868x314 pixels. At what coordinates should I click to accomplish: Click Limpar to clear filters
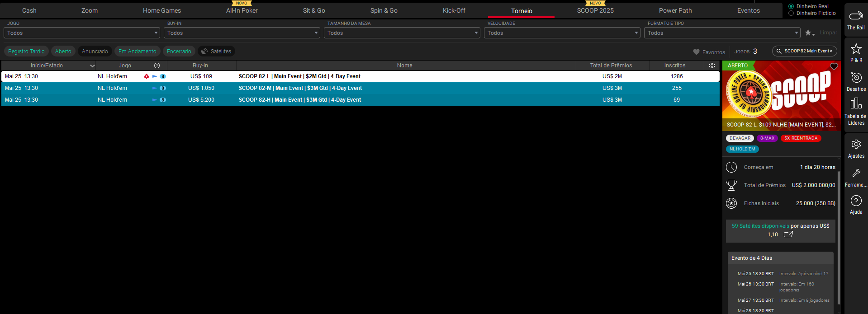829,33
